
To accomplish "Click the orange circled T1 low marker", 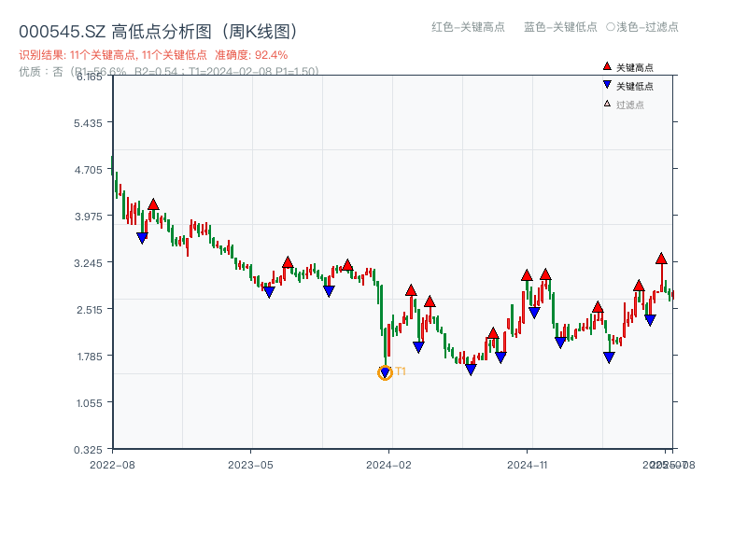I will [385, 373].
